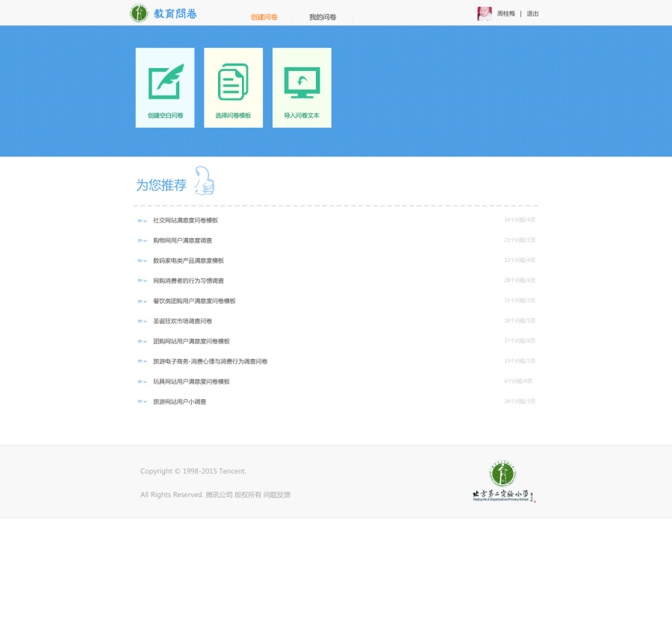The width and height of the screenshot is (672, 630).
Task: Open 圣诞狂欢市场调查问卷
Action: (x=183, y=321)
